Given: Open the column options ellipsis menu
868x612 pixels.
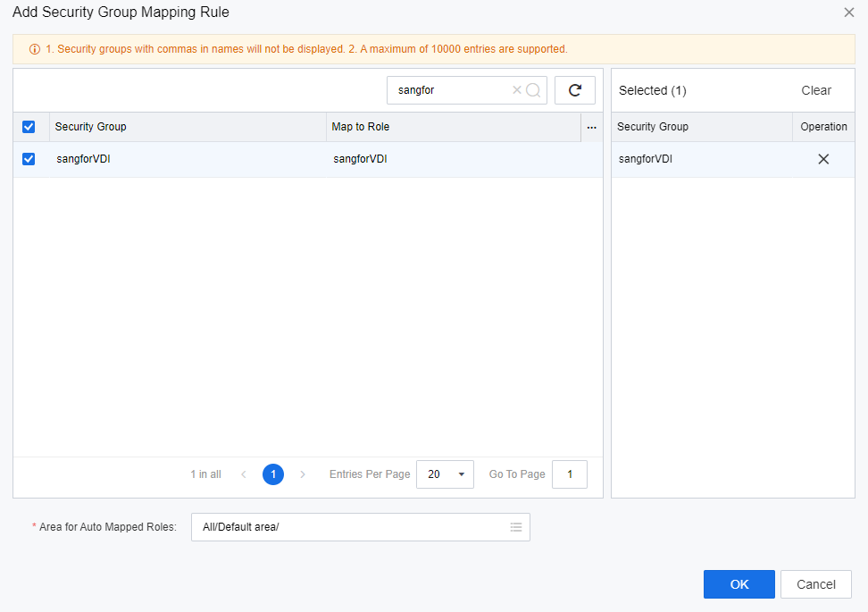Looking at the screenshot, I should (591, 127).
